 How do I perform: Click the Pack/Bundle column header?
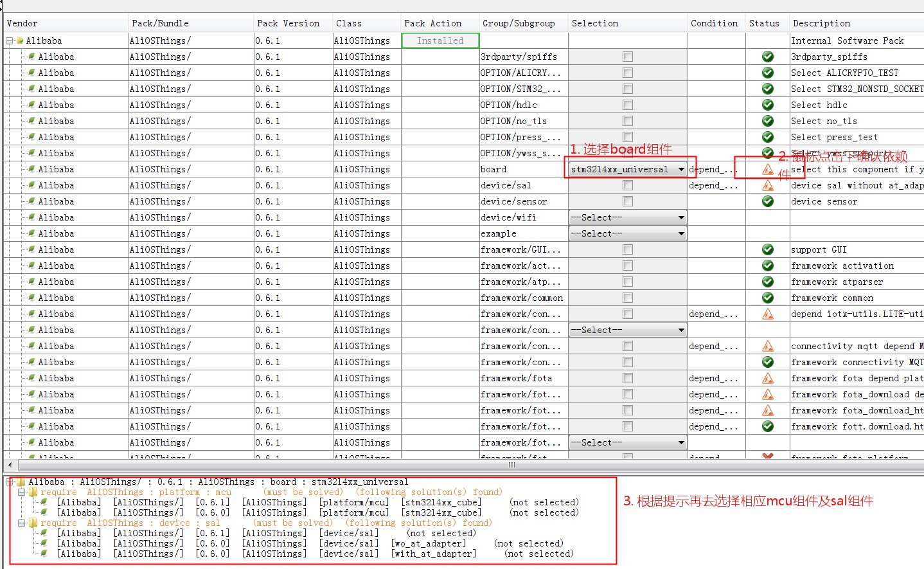click(191, 23)
